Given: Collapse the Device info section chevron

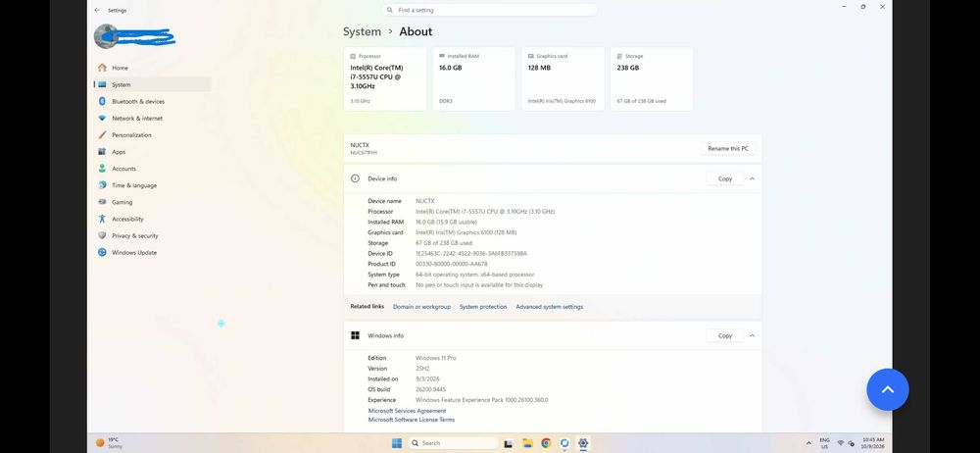Looking at the screenshot, I should coord(752,178).
